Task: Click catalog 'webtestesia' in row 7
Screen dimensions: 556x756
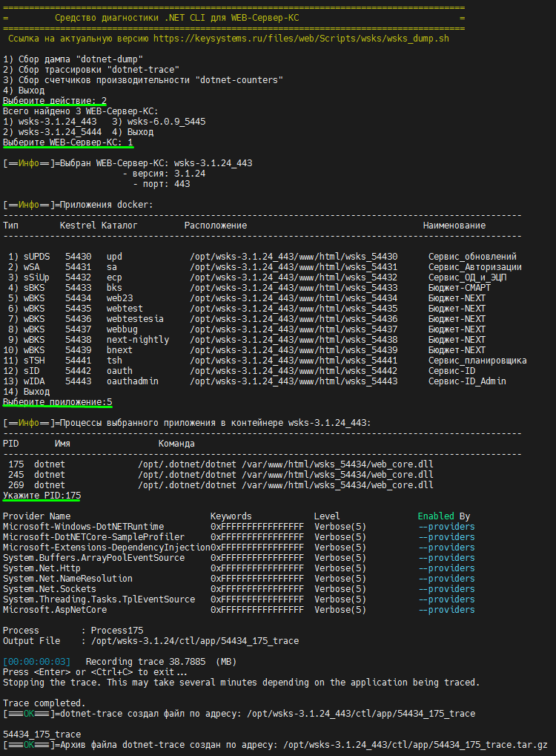Action: [135, 319]
